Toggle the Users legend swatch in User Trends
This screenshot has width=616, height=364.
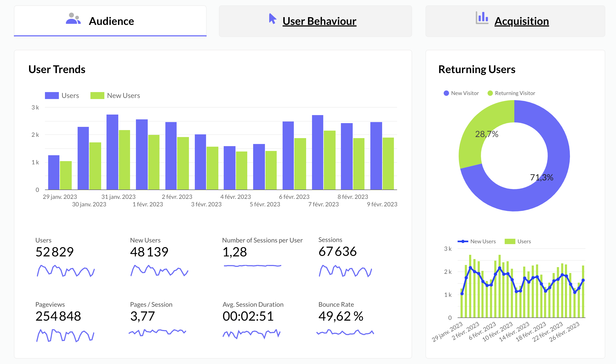point(52,96)
